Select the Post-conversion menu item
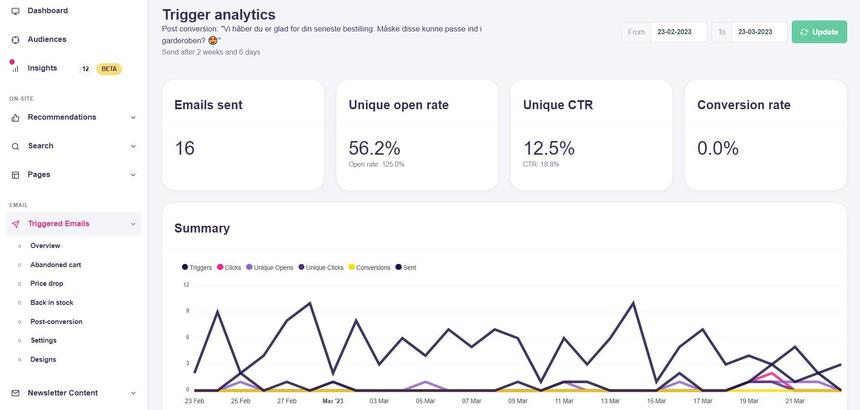This screenshot has width=860, height=410. (x=56, y=321)
